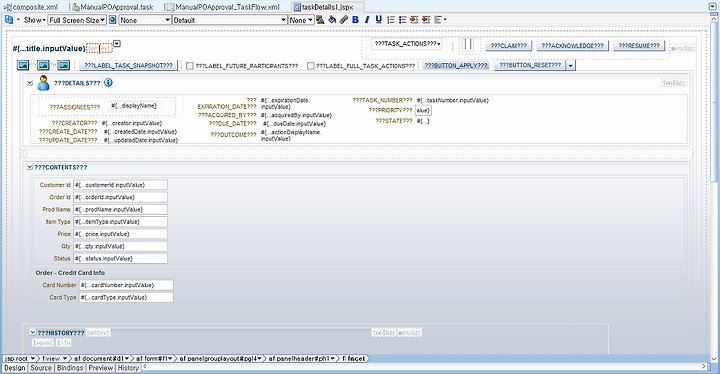The height and width of the screenshot is (374, 720).
Task: Open the None font size dropdown
Action: click(301, 20)
